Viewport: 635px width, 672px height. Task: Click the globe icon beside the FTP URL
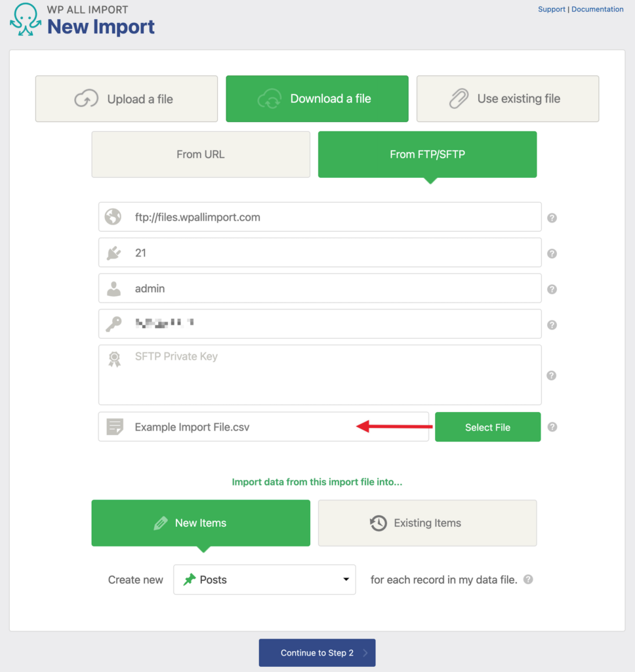click(x=112, y=217)
